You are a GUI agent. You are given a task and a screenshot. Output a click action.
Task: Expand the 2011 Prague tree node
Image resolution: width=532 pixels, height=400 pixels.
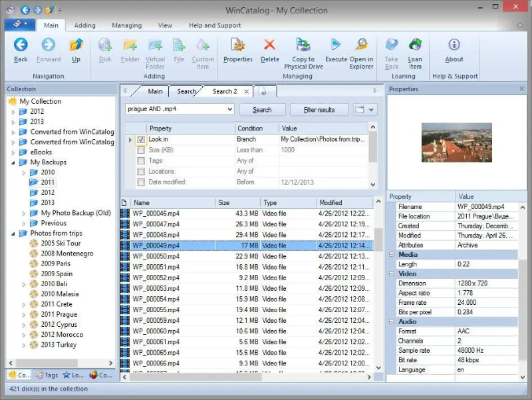coord(25,315)
